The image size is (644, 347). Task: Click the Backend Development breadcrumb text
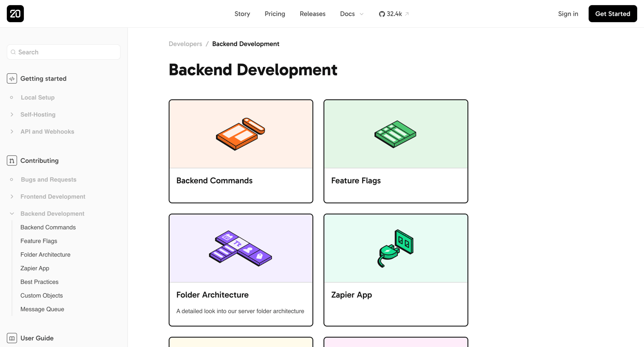tap(246, 44)
